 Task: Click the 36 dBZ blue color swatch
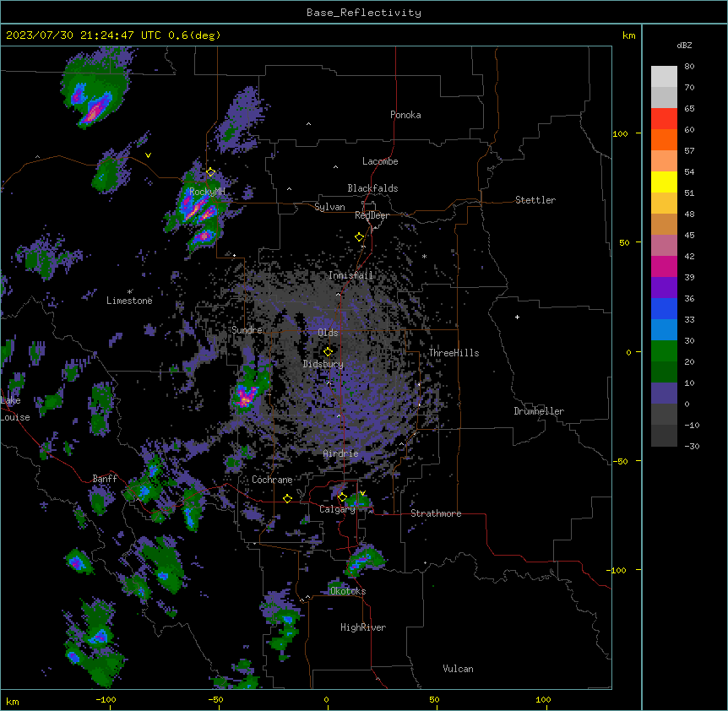(664, 308)
